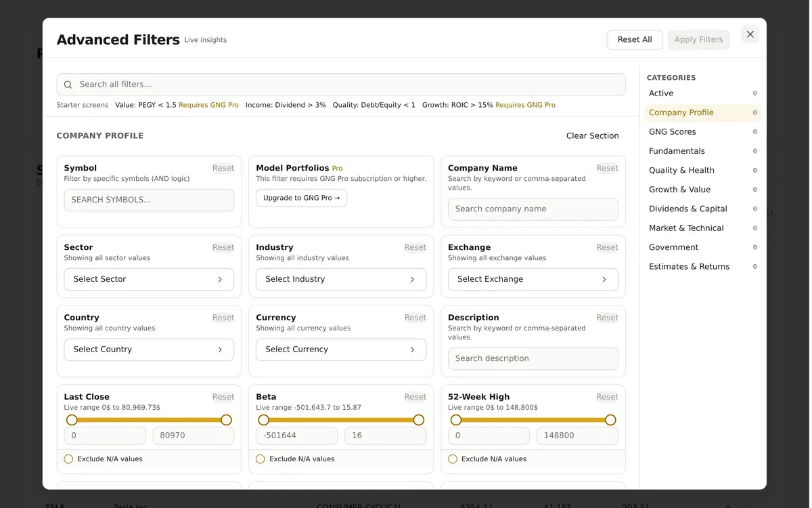Select the Fundamentals category
Image resolution: width=812 pixels, height=508 pixels.
pyautogui.click(x=703, y=151)
